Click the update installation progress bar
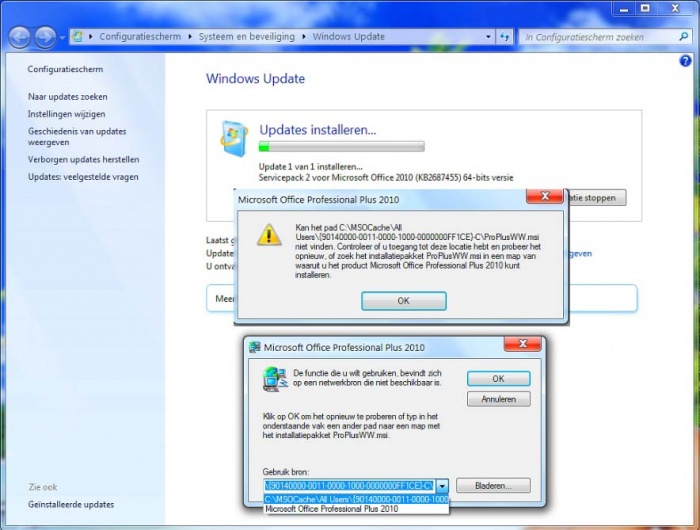The image size is (700, 530). 342,146
